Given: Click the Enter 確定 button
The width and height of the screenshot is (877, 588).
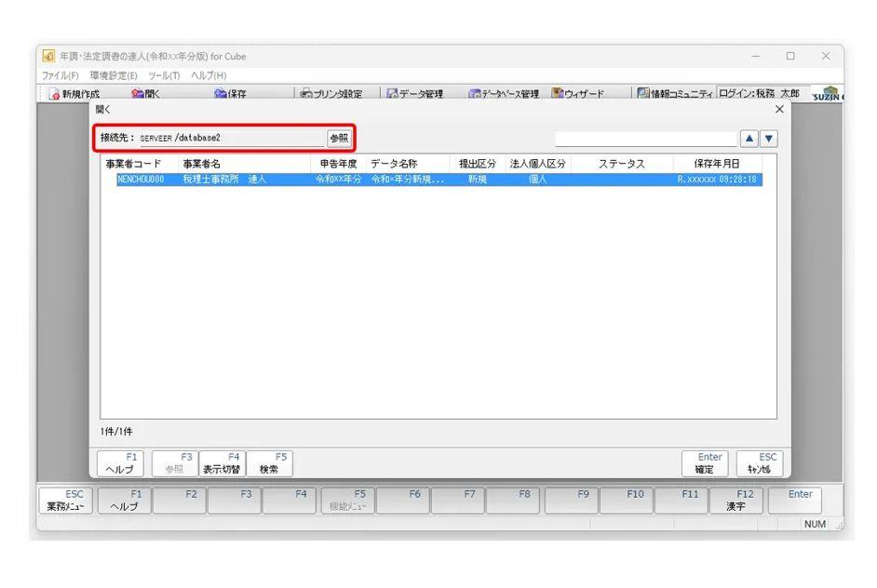Looking at the screenshot, I should 705,463.
